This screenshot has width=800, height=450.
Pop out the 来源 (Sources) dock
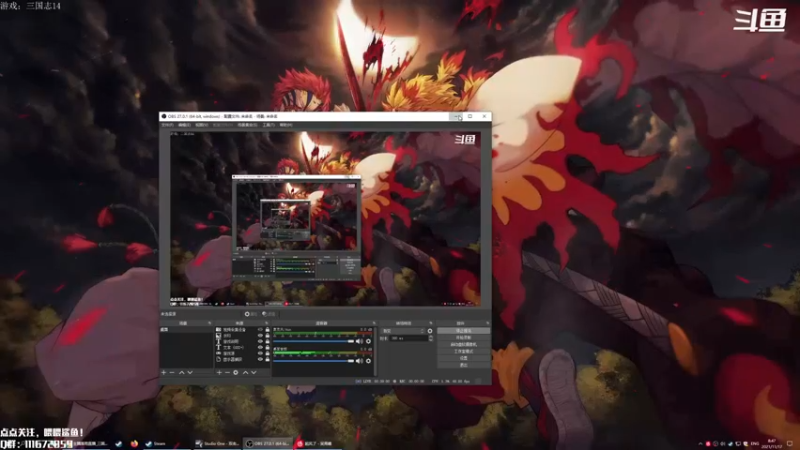click(x=267, y=323)
